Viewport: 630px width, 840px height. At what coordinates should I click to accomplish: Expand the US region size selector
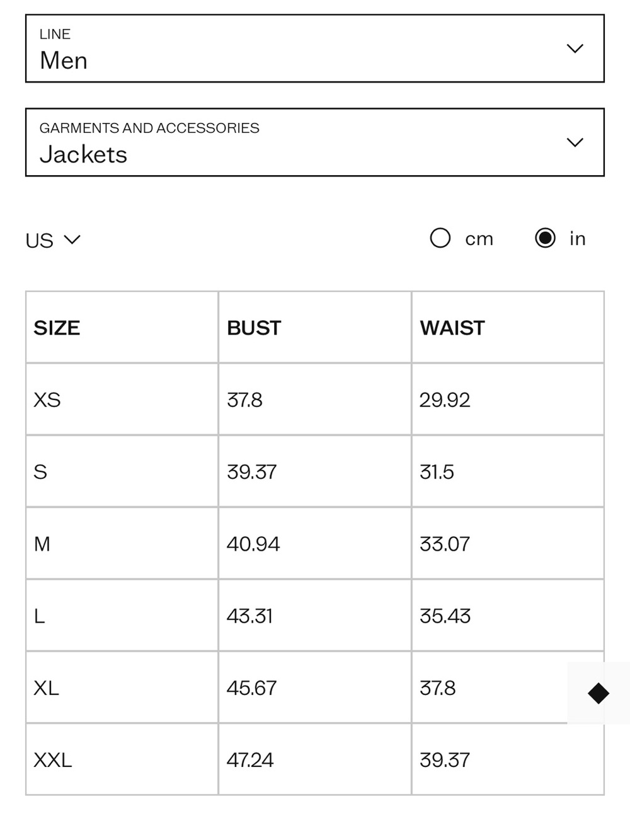53,240
